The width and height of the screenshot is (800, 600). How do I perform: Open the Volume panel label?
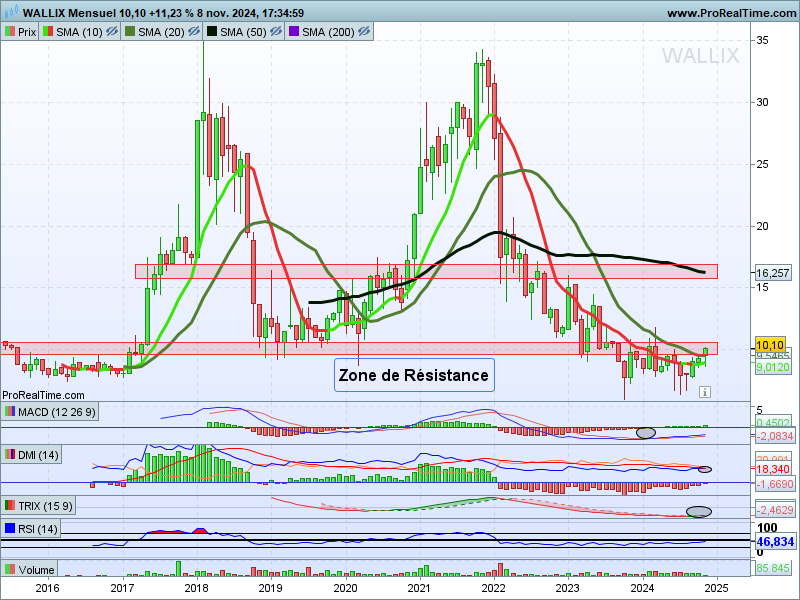point(36,569)
